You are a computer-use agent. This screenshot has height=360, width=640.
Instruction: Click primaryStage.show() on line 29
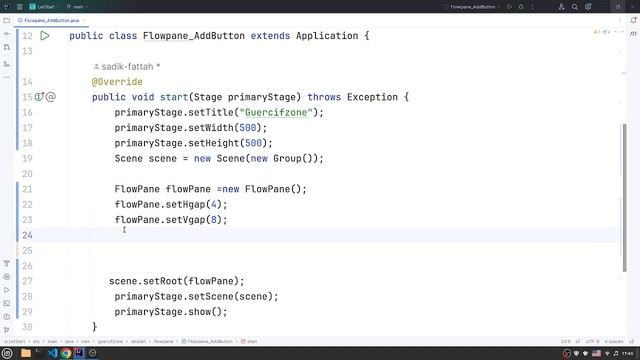tap(171, 312)
